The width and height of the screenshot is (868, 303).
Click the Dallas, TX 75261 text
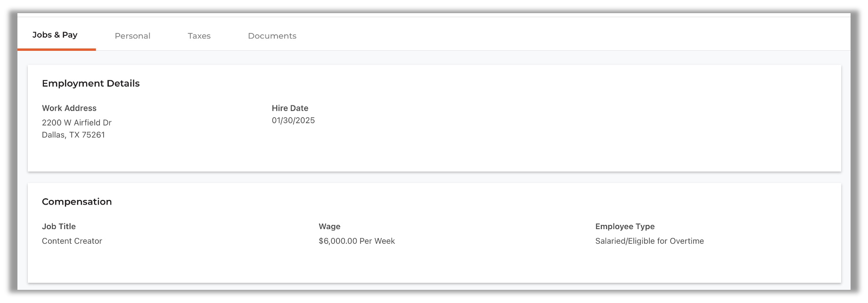click(x=73, y=135)
